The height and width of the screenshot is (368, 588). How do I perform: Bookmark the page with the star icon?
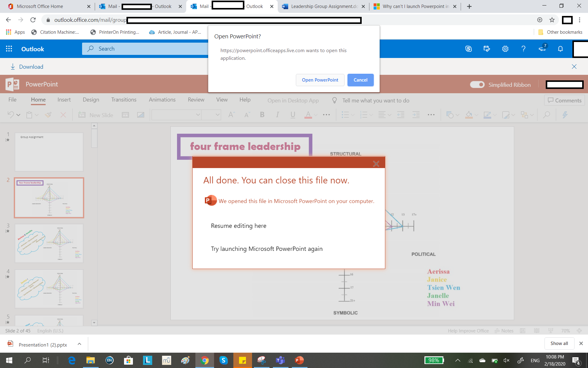coord(552,20)
